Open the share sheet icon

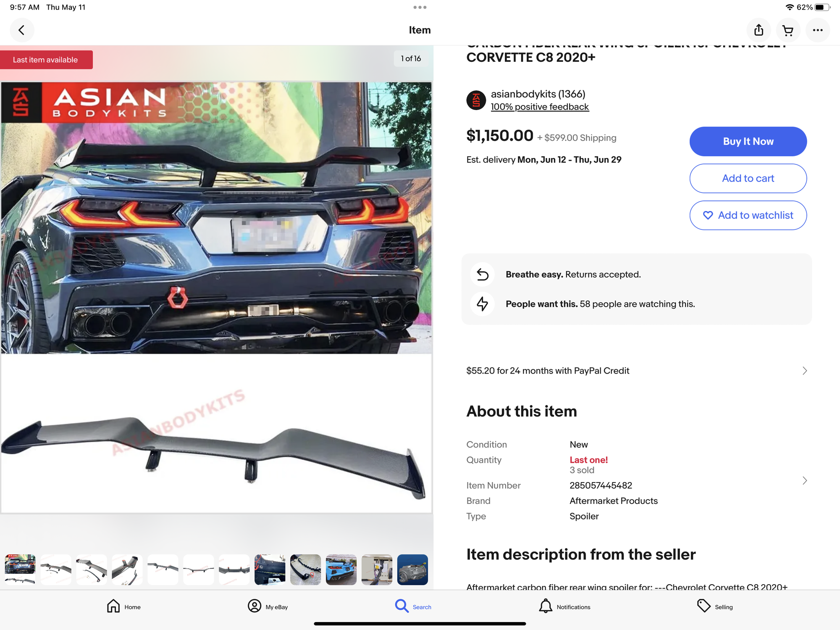coord(759,30)
